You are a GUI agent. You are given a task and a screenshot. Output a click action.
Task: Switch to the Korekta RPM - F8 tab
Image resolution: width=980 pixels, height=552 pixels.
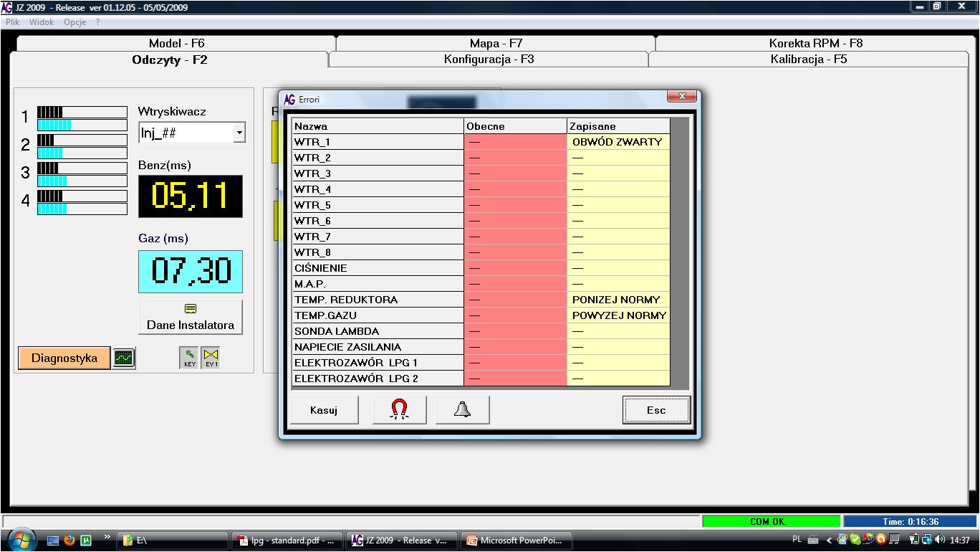[816, 43]
